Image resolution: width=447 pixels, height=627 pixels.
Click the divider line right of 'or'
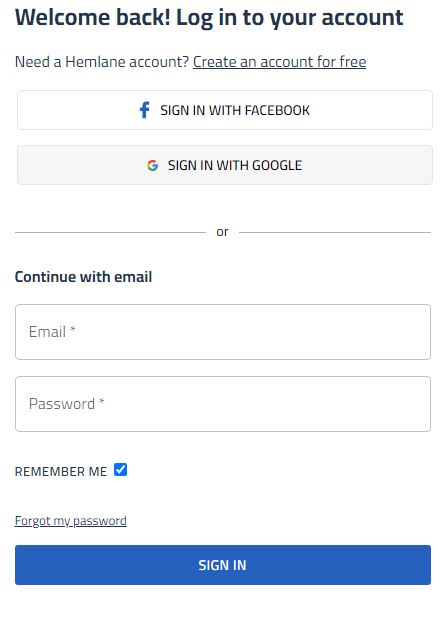(335, 232)
